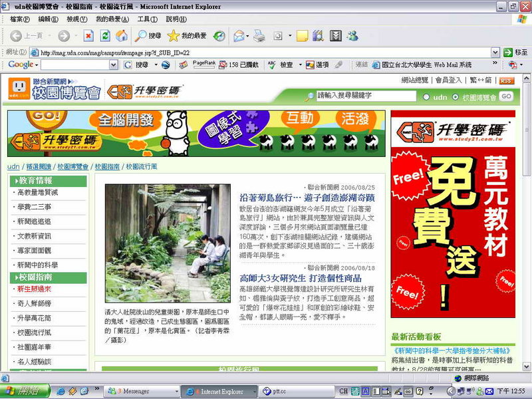Click the 移至 Go button
This screenshot has width=532, height=399.
click(515, 53)
